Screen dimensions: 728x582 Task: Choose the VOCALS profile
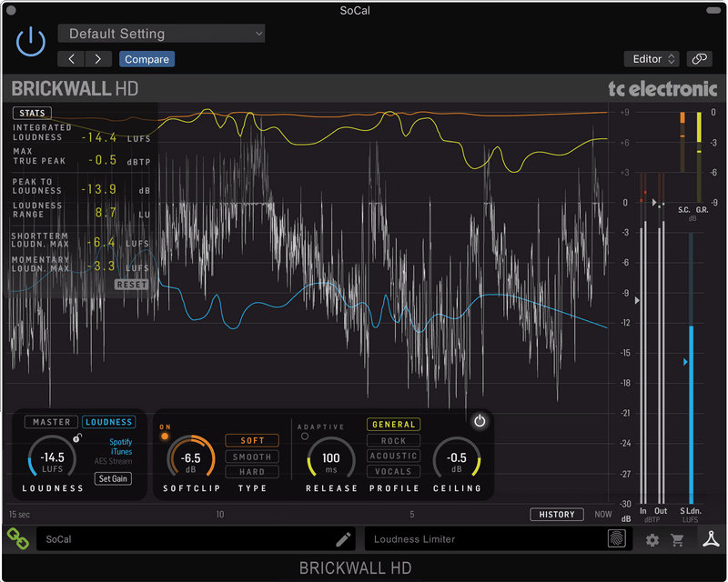(394, 471)
